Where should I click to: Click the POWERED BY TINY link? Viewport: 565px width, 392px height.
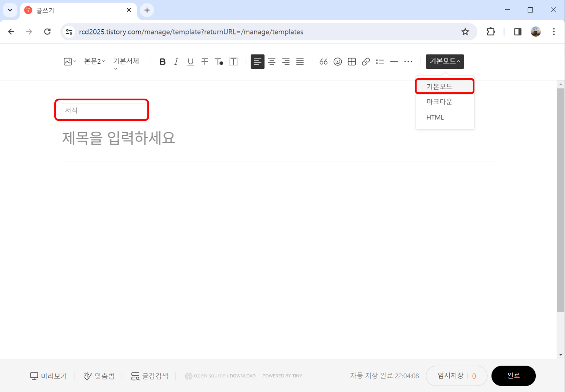[282, 376]
